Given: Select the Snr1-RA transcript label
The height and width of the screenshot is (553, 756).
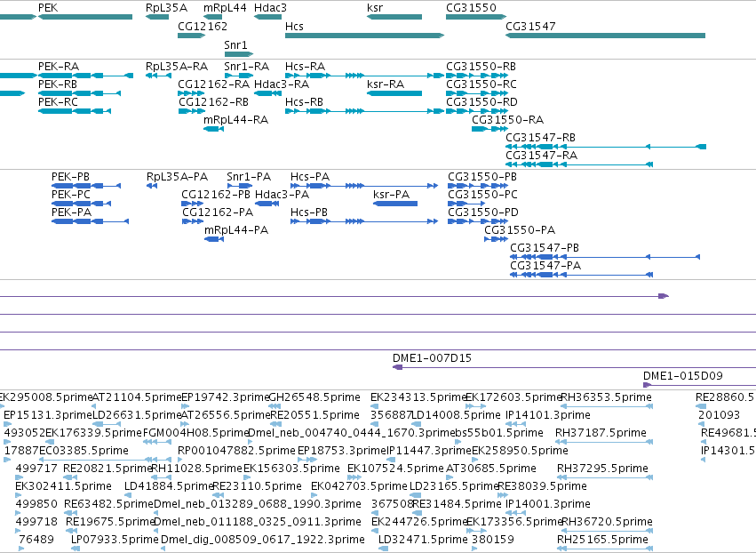Looking at the screenshot, I should 246,66.
